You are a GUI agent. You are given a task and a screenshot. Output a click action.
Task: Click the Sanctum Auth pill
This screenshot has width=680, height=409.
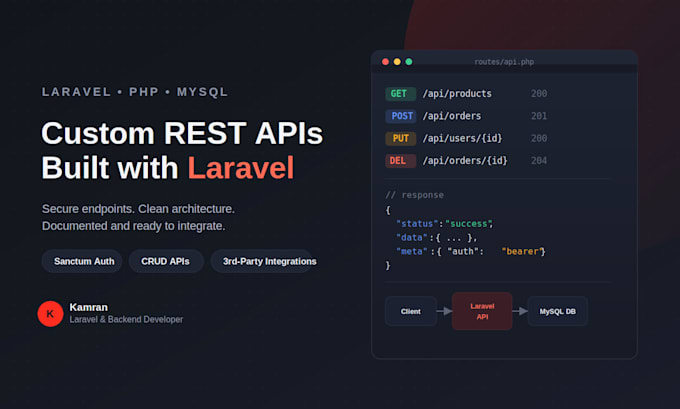point(82,261)
